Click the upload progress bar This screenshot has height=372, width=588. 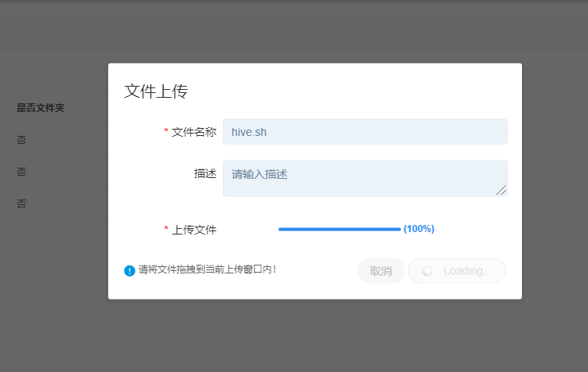pyautogui.click(x=340, y=229)
